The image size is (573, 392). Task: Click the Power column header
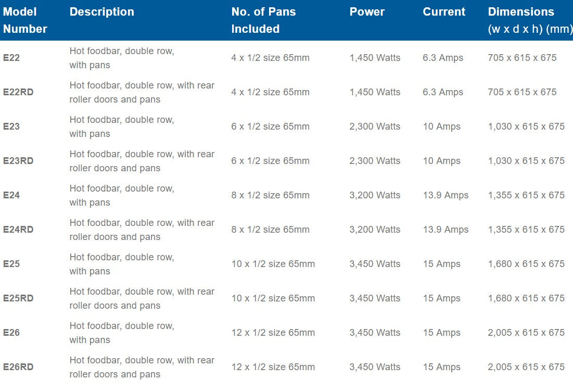[x=367, y=12]
